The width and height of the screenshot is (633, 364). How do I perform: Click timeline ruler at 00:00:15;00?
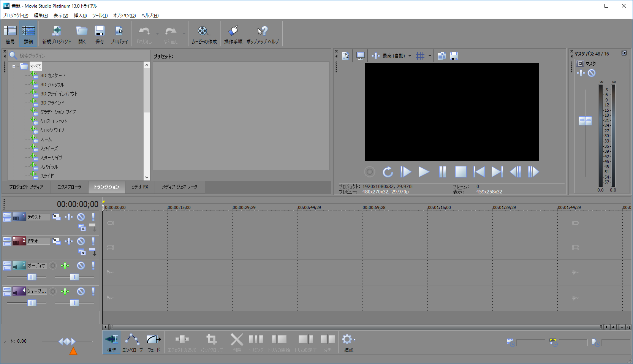coord(179,207)
